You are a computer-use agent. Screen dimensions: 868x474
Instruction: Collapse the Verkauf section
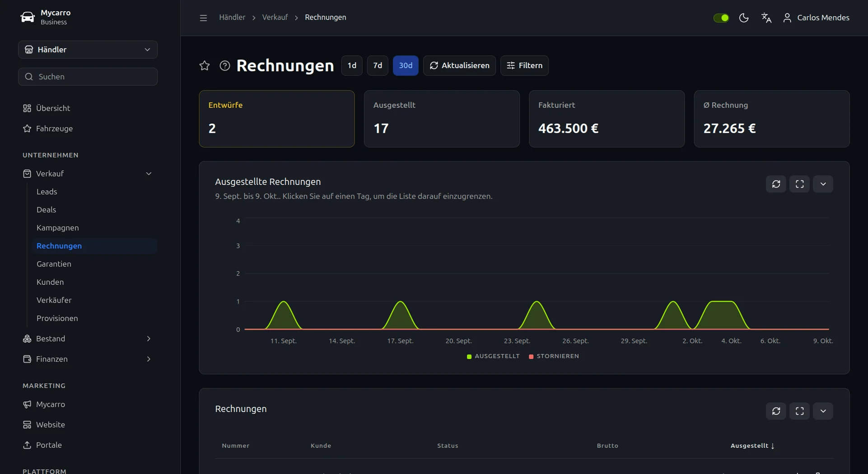[88, 174]
